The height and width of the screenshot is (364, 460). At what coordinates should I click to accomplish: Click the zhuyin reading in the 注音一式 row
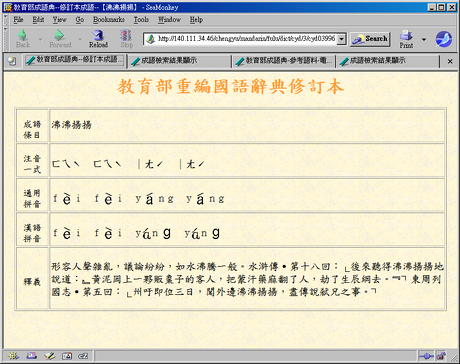point(128,164)
